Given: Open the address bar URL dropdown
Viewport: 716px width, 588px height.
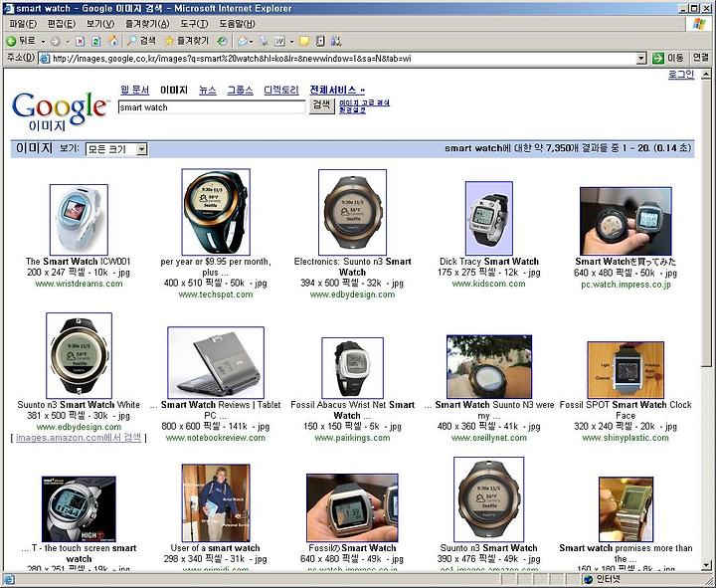Looking at the screenshot, I should (x=641, y=58).
